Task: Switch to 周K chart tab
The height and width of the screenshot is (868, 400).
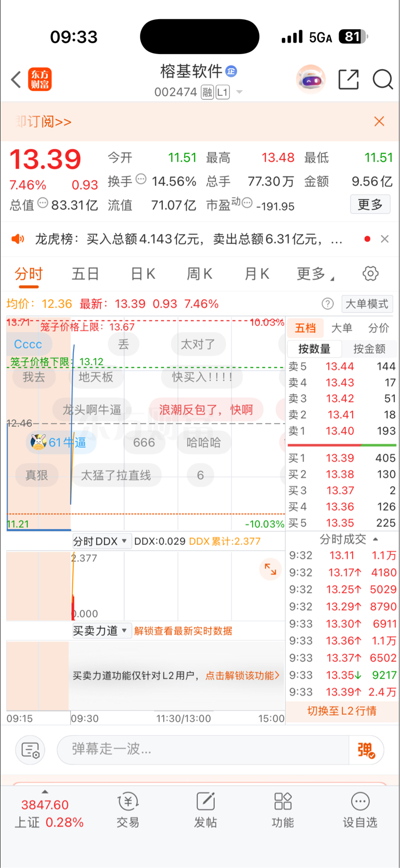Action: [199, 274]
